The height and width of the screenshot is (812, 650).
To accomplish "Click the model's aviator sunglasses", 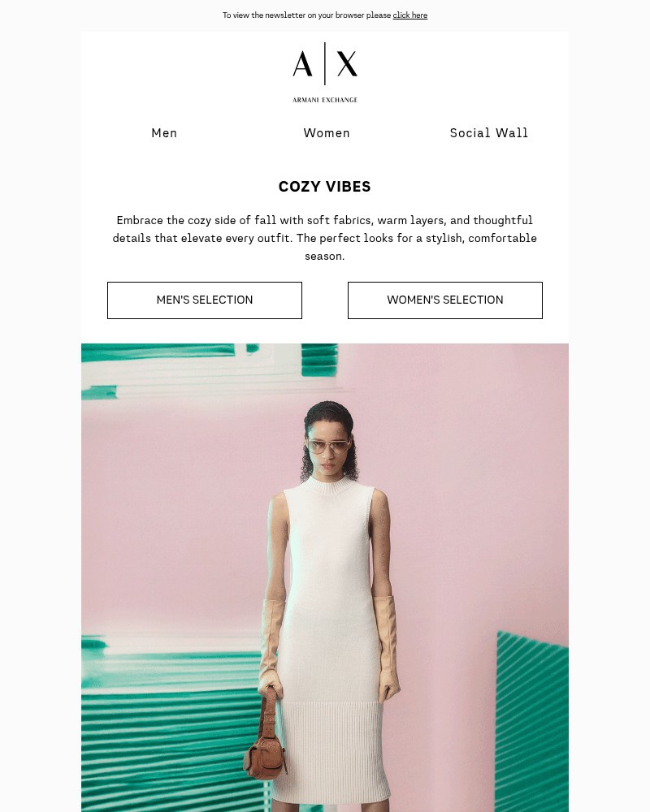I will point(328,447).
